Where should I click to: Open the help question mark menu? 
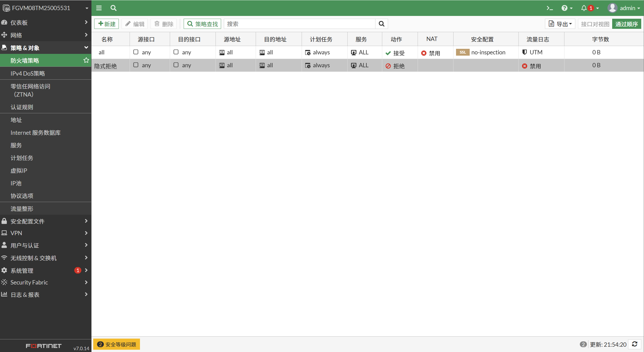(567, 8)
